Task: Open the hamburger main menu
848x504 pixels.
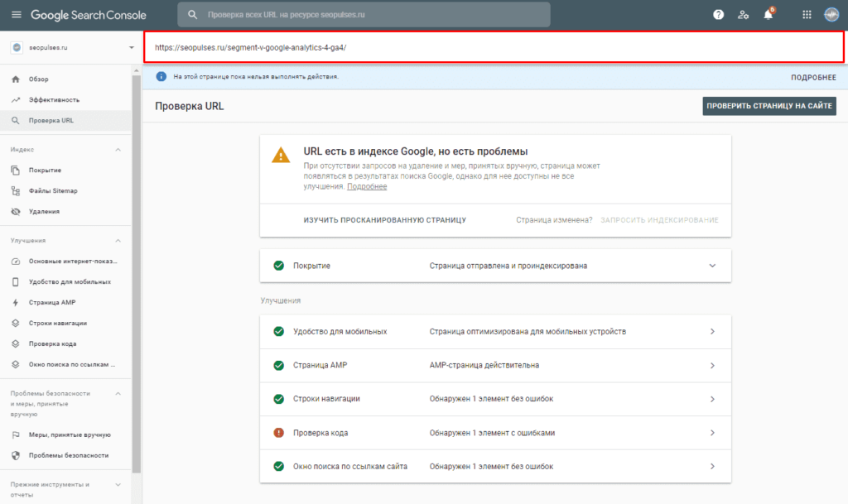Action: [17, 15]
